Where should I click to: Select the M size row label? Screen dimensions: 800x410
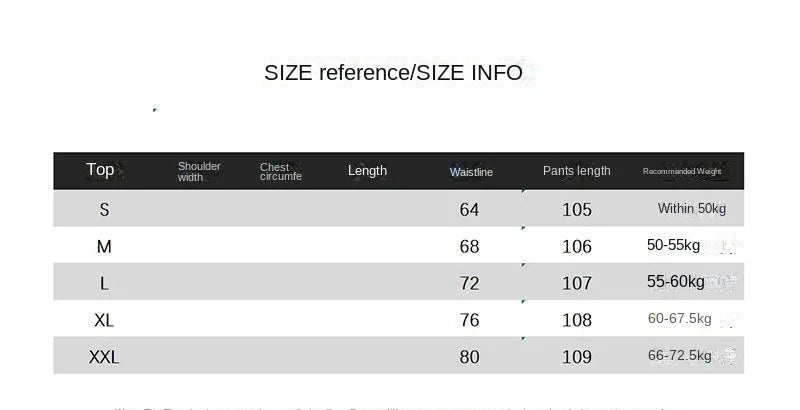pyautogui.click(x=104, y=246)
